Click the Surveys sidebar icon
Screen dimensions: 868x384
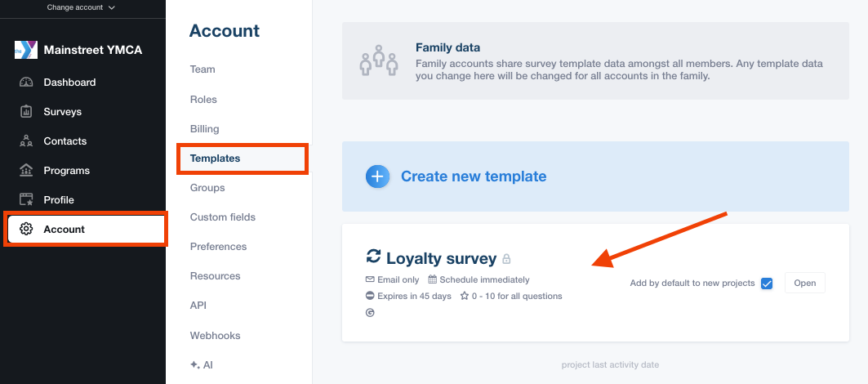click(26, 112)
